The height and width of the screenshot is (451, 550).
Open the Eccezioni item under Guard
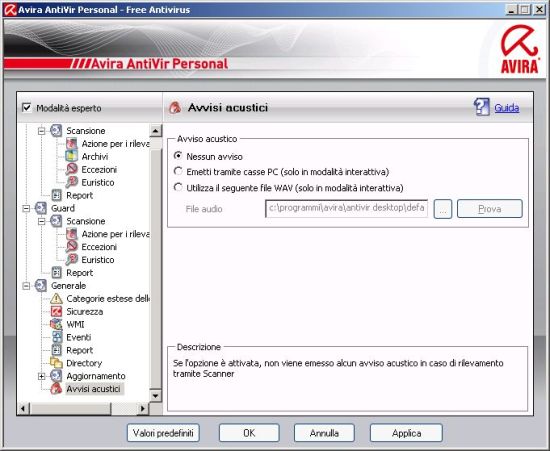click(99, 247)
